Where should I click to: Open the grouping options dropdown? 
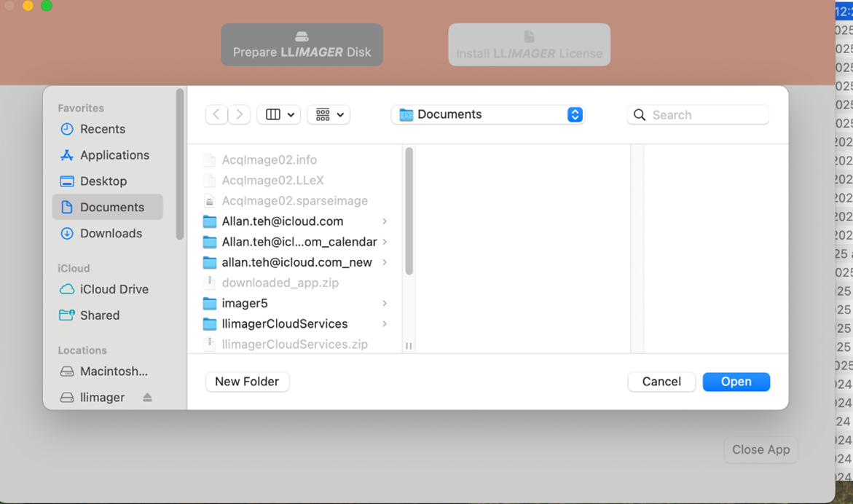coord(328,114)
